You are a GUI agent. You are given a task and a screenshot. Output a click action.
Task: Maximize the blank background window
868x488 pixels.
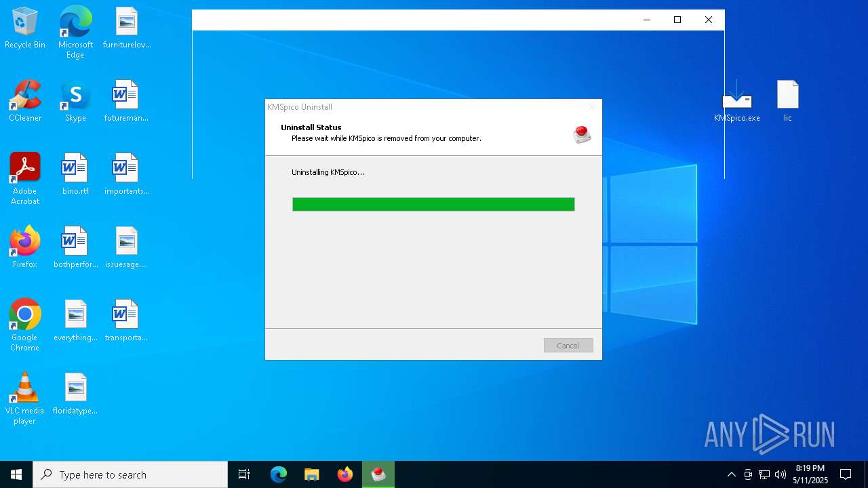[x=677, y=20]
